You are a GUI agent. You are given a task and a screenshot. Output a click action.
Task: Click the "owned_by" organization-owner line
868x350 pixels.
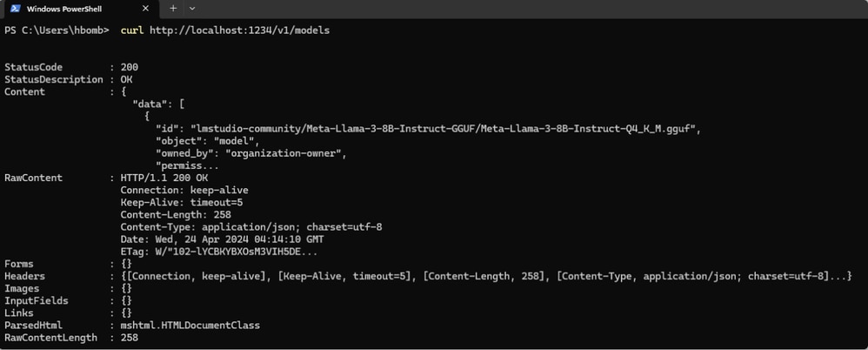pyautogui.click(x=250, y=153)
